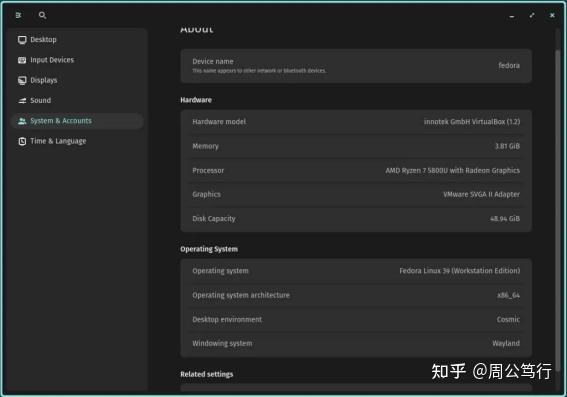Viewport: 567px width, 397px height.
Task: Close the settings window
Action: point(552,15)
